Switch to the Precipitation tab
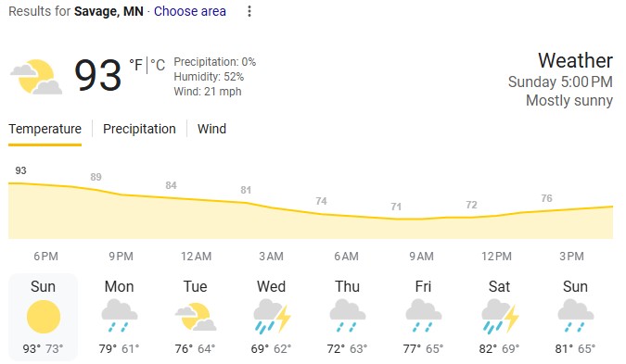Screen dimensions: 626x364 pyautogui.click(x=139, y=129)
